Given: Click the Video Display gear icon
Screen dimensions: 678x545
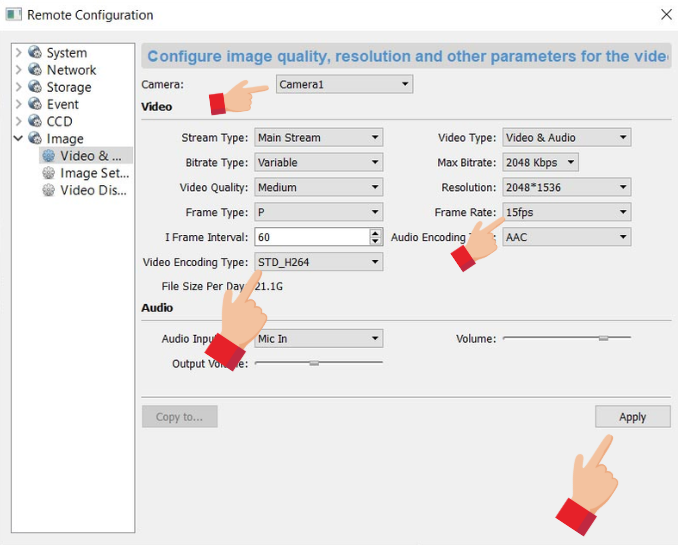Looking at the screenshot, I should tap(48, 190).
